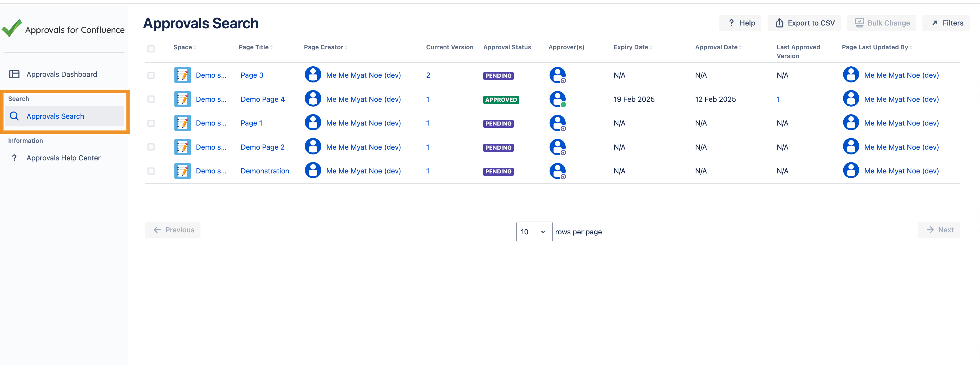Viewport: 980px width, 365px height.
Task: Click the Approvals for Confluence checkmark logo
Action: 12,28
